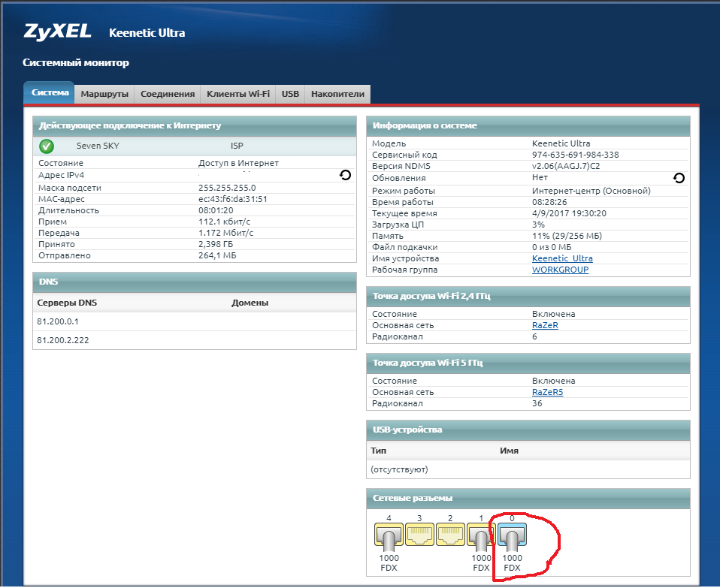Click the connection duration 08:01:20
The width and height of the screenshot is (720, 588).
[216, 210]
